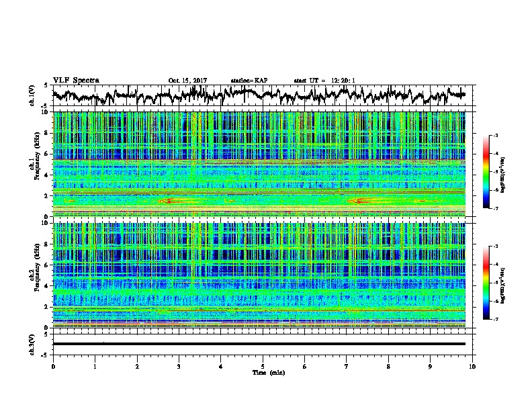Click the date 'Oct. 15, 2017'
Image resolution: width=532 pixels, height=411 pixels.
[x=187, y=81]
